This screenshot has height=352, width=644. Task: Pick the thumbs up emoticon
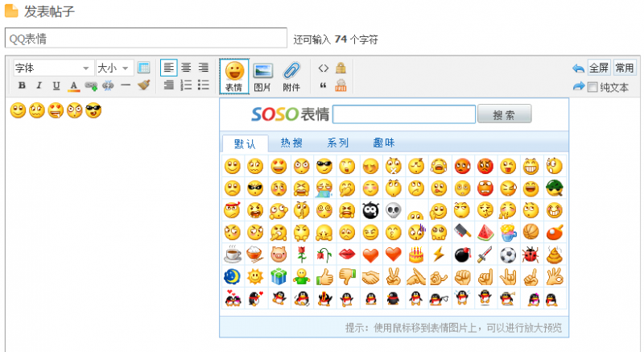pos(324,277)
